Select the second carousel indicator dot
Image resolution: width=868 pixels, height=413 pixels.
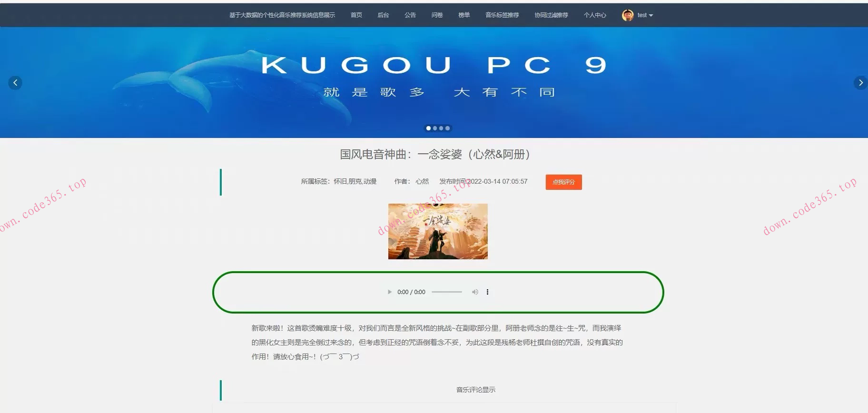point(435,128)
